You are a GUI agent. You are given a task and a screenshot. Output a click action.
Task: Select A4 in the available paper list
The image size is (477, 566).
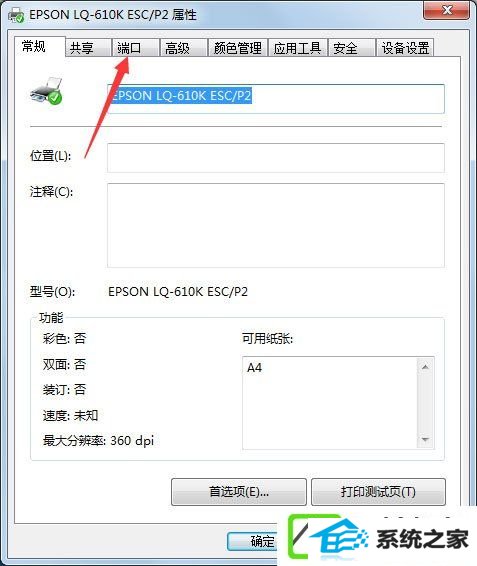coord(255,368)
